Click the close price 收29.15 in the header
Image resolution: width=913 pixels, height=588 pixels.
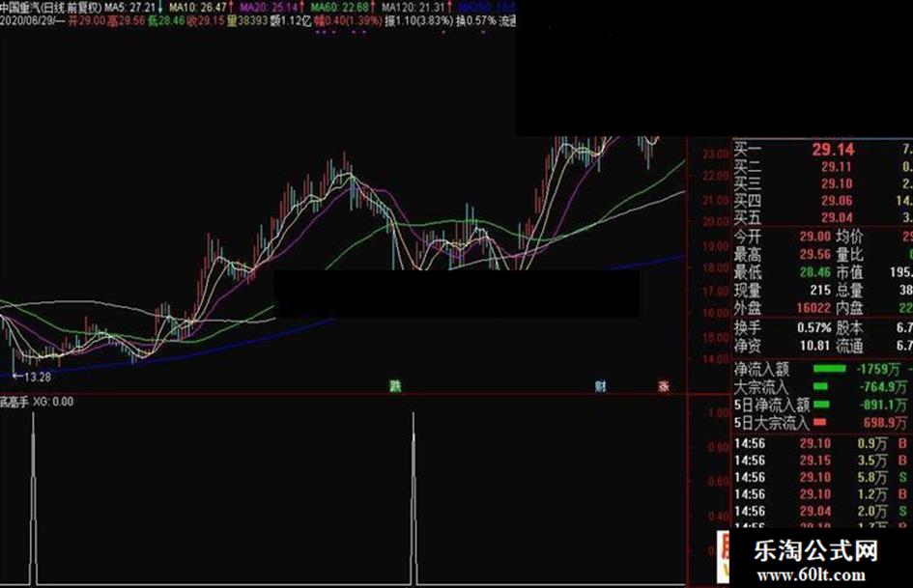click(206, 21)
